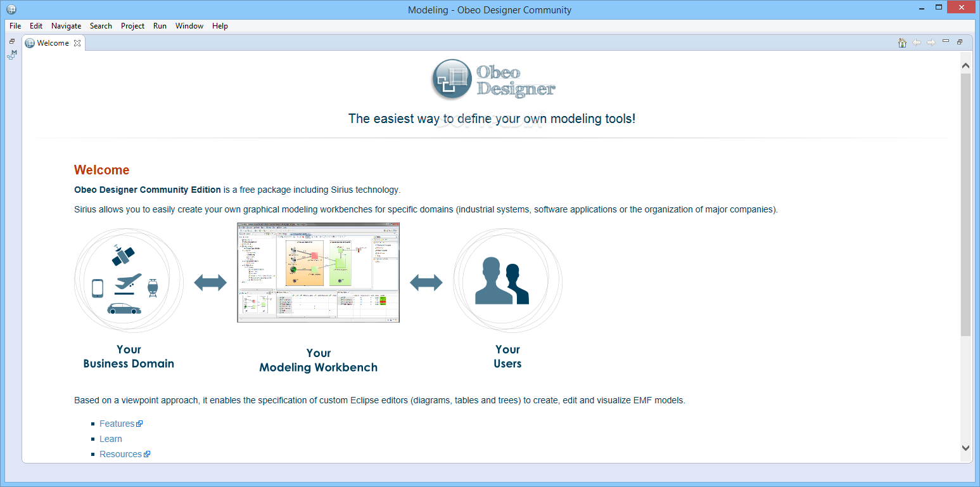Click the scrollbar down arrow

tap(965, 448)
